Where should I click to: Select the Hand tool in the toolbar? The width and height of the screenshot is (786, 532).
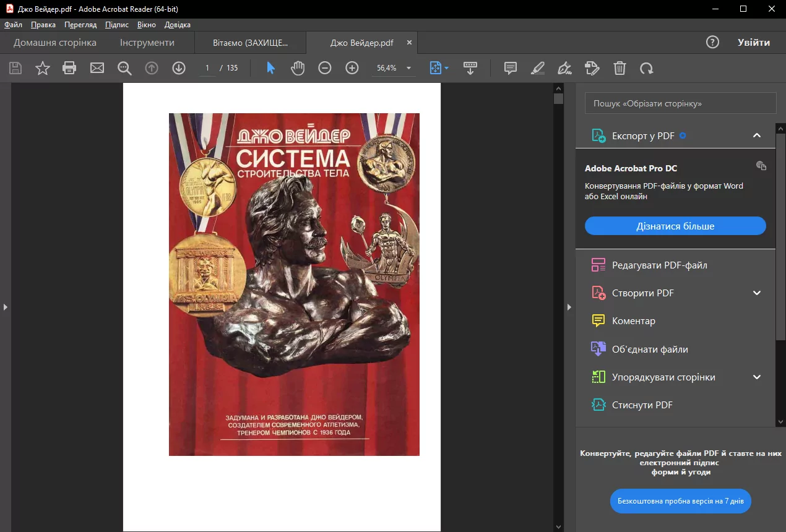pos(298,68)
